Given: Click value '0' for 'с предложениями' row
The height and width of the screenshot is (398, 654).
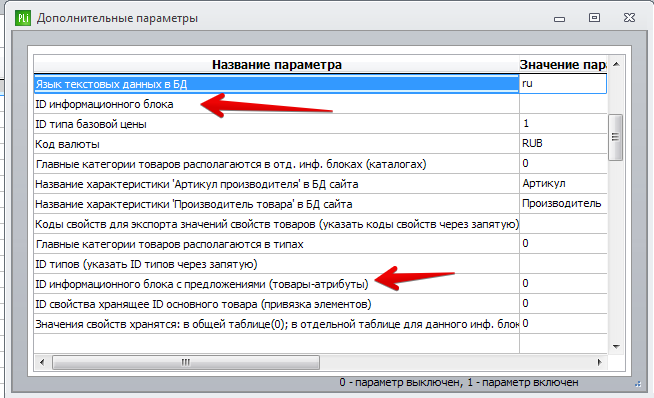Looking at the screenshot, I should pyautogui.click(x=563, y=284).
